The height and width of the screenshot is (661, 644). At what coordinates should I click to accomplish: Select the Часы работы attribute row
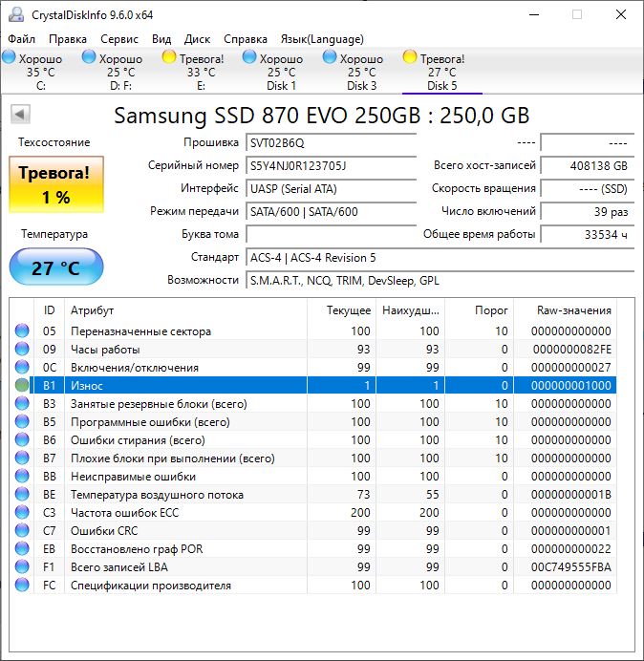point(314,349)
